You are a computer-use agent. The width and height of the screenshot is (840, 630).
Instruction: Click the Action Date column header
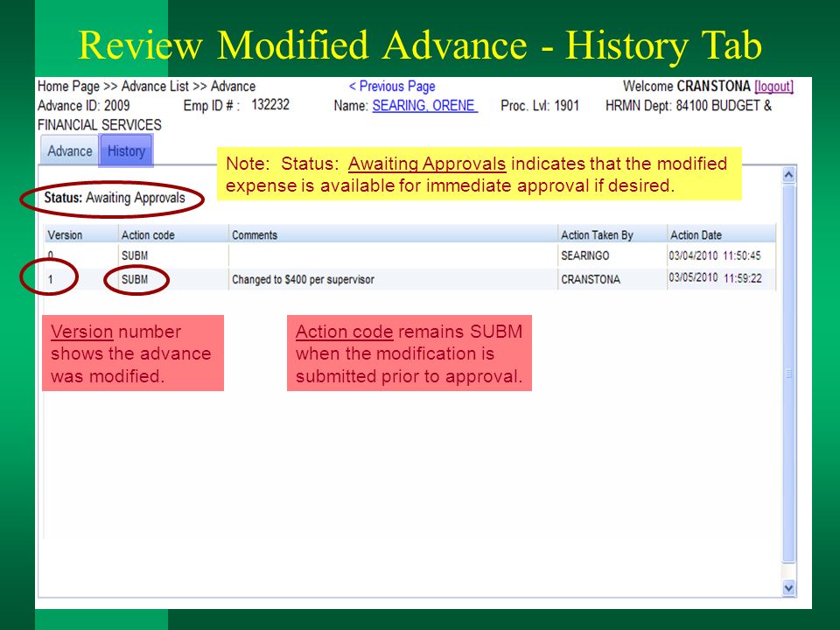[x=696, y=234]
